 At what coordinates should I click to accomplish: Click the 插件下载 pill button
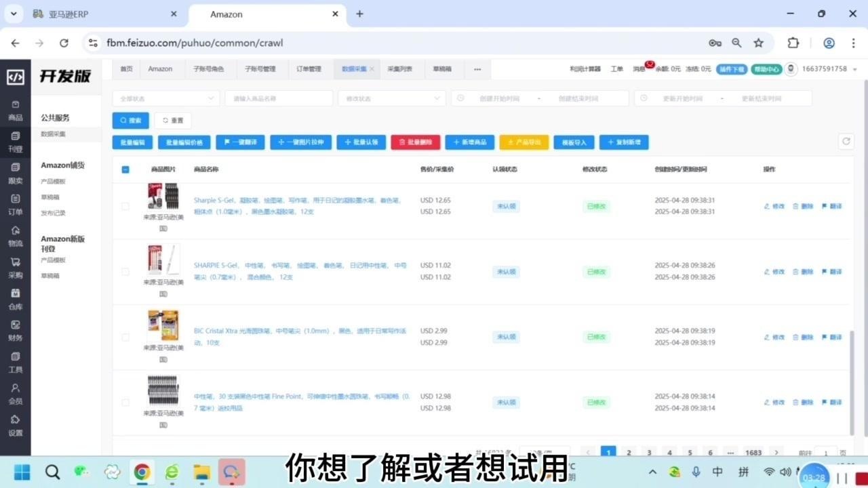click(x=732, y=69)
